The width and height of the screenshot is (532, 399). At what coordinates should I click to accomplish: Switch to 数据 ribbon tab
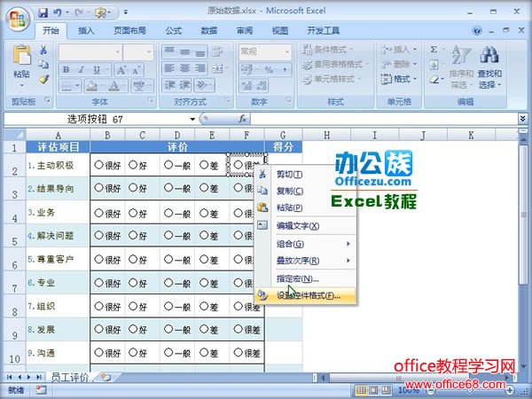click(x=209, y=31)
